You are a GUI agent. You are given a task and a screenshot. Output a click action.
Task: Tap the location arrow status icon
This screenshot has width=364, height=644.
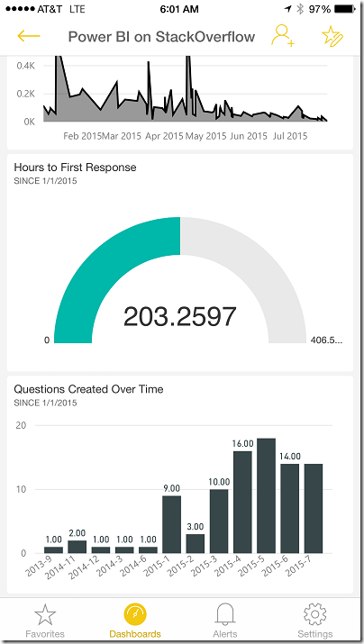click(287, 9)
